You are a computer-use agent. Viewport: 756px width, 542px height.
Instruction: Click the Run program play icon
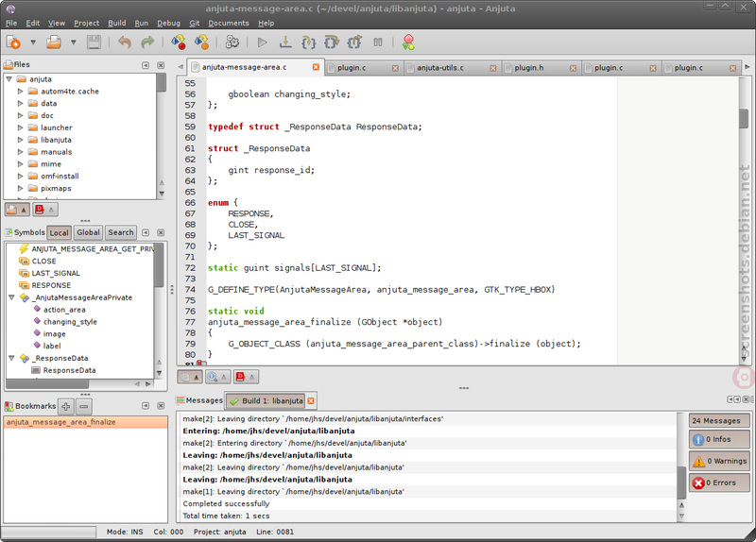coord(263,42)
